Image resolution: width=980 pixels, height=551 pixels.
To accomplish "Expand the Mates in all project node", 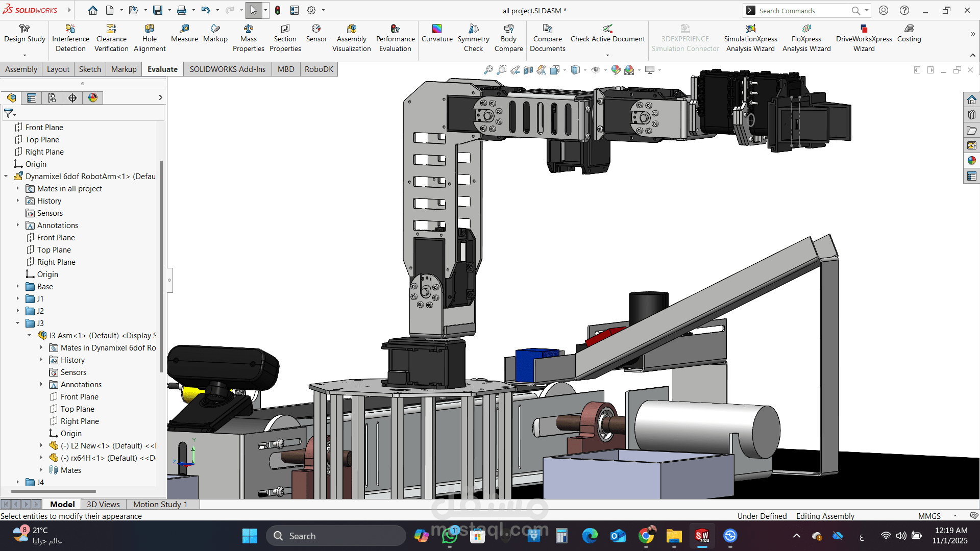I will coord(17,188).
